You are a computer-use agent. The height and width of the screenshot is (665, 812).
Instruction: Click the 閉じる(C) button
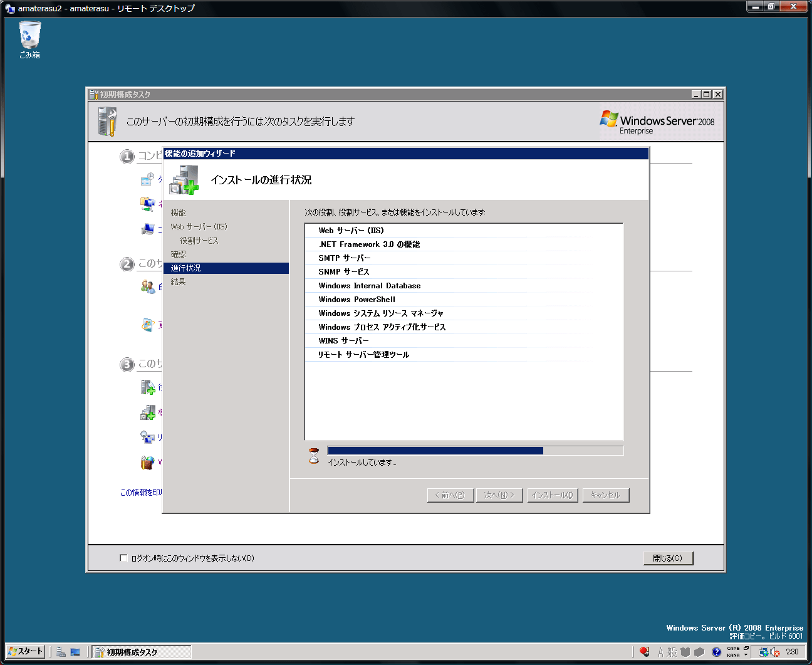(x=668, y=558)
